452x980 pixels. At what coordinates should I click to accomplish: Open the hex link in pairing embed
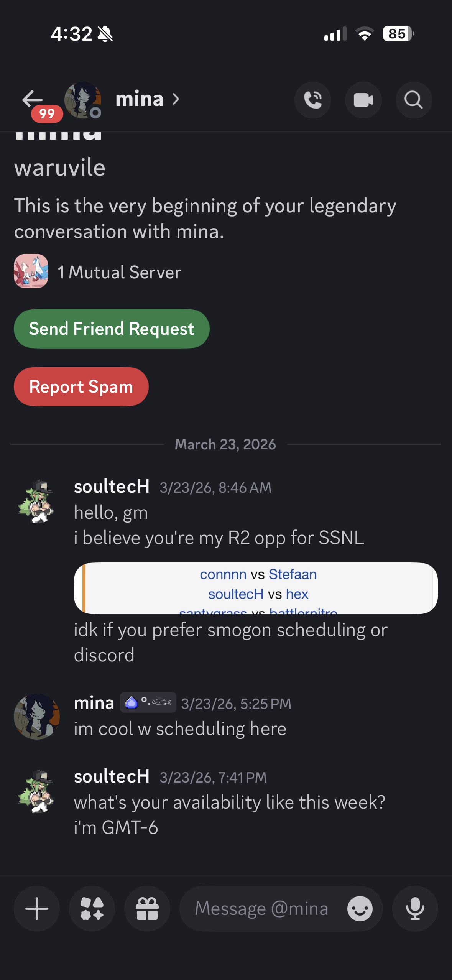pos(297,594)
